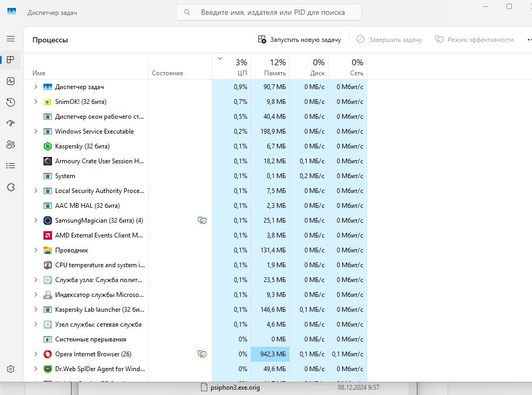
Task: Click Завершить задачу button
Action: 389,40
